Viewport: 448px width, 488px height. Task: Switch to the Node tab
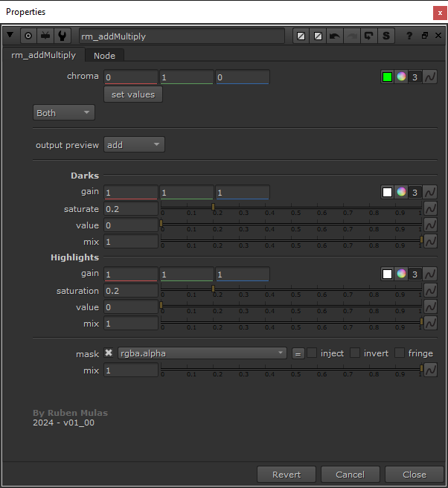(104, 55)
